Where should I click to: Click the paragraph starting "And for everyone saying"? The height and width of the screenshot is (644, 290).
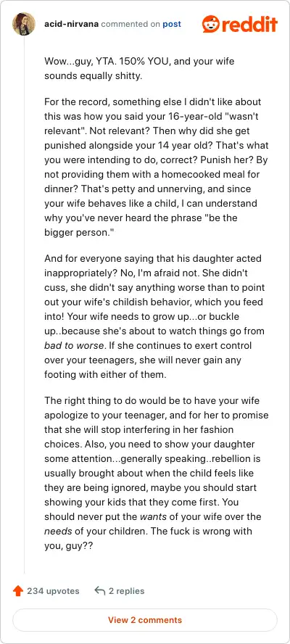[154, 317]
